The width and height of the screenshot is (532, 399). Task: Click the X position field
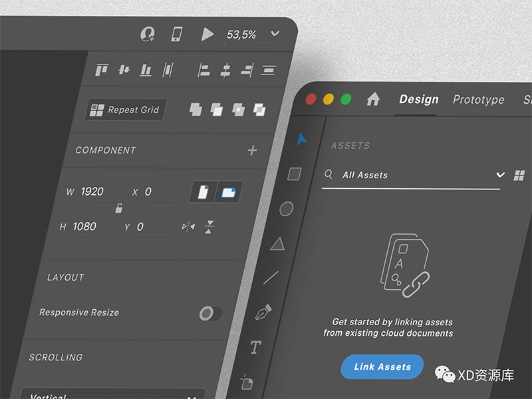pos(160,192)
